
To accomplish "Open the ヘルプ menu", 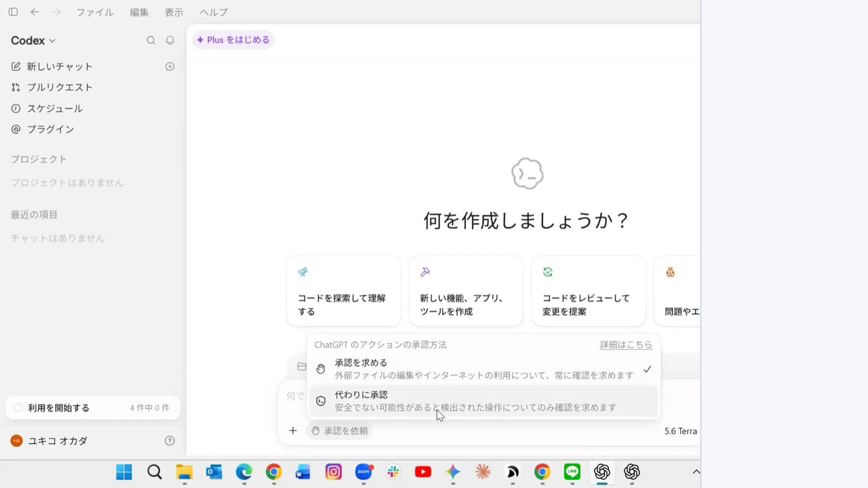I will tap(214, 12).
